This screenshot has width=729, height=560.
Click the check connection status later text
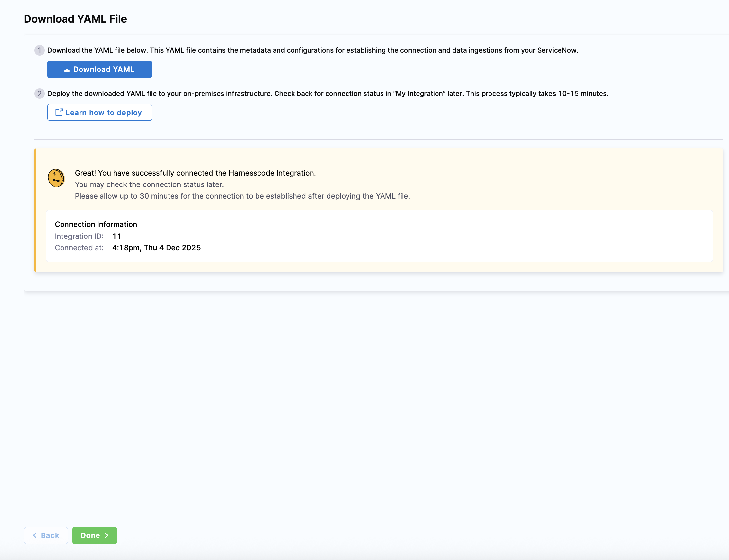[x=149, y=185]
